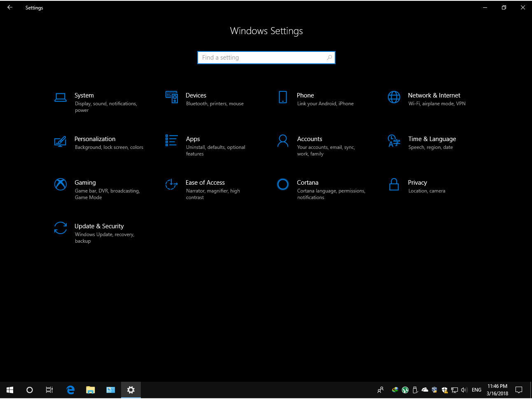The height and width of the screenshot is (399, 532).
Task: Open Ease of Access category title
Action: click(x=205, y=183)
